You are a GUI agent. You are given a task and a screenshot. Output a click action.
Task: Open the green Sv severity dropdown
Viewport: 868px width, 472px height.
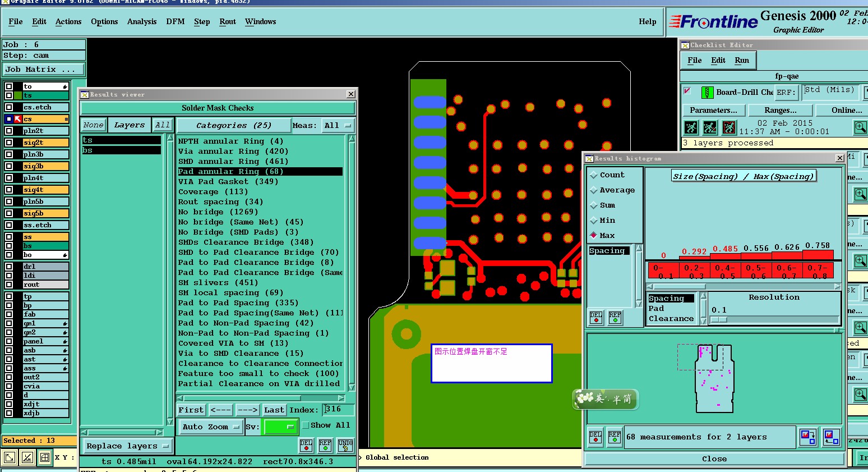coord(280,427)
